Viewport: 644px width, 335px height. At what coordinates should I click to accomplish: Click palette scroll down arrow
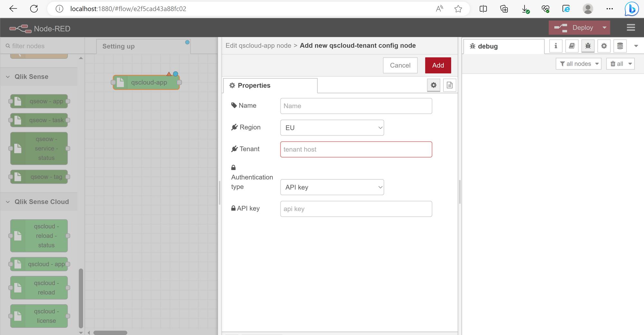[x=81, y=332]
